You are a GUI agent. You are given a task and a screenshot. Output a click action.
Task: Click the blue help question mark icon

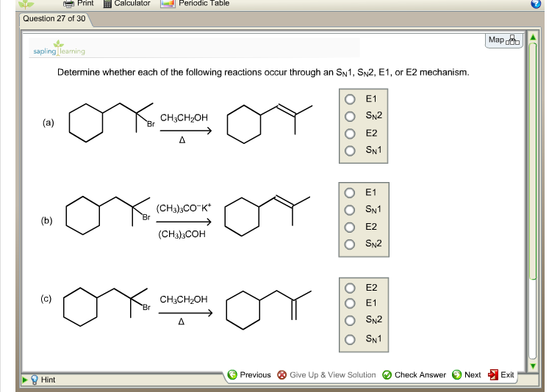point(536,4)
